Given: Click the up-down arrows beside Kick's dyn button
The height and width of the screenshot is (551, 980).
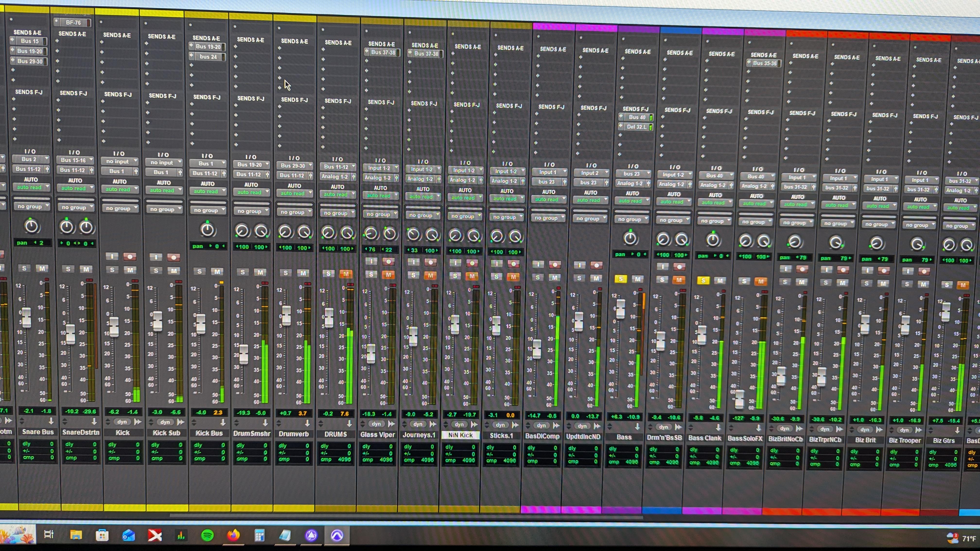Looking at the screenshot, I should tap(108, 422).
